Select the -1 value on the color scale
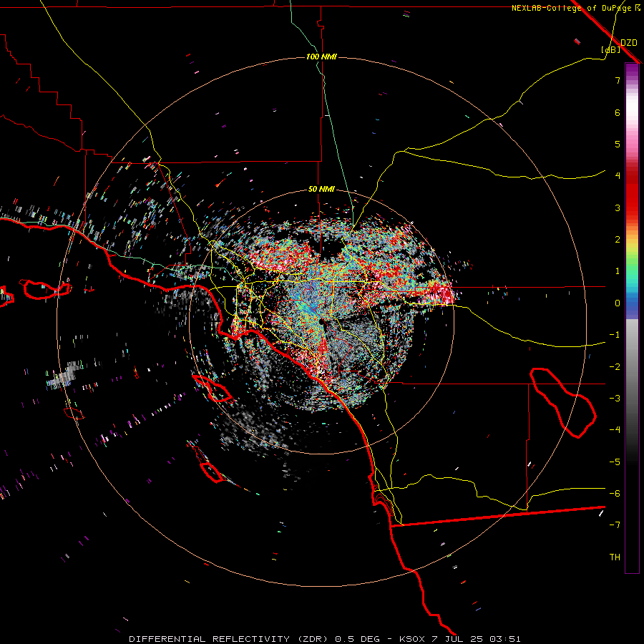This screenshot has height=644, width=644. tap(615, 335)
